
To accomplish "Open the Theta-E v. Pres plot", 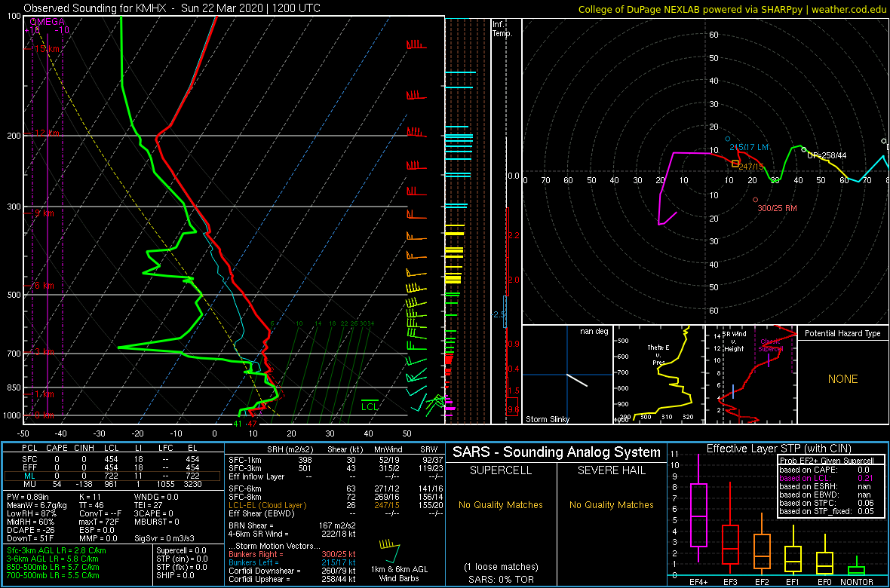I will click(658, 375).
